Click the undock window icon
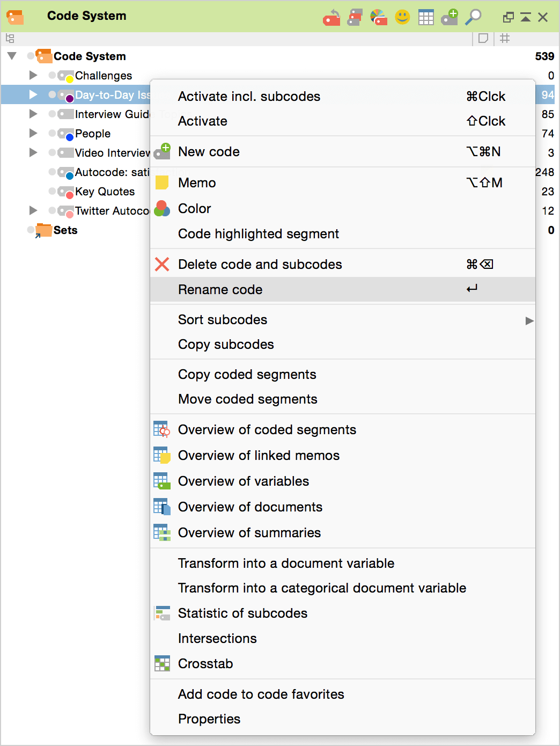Viewport: 560px width, 746px height. (x=508, y=18)
